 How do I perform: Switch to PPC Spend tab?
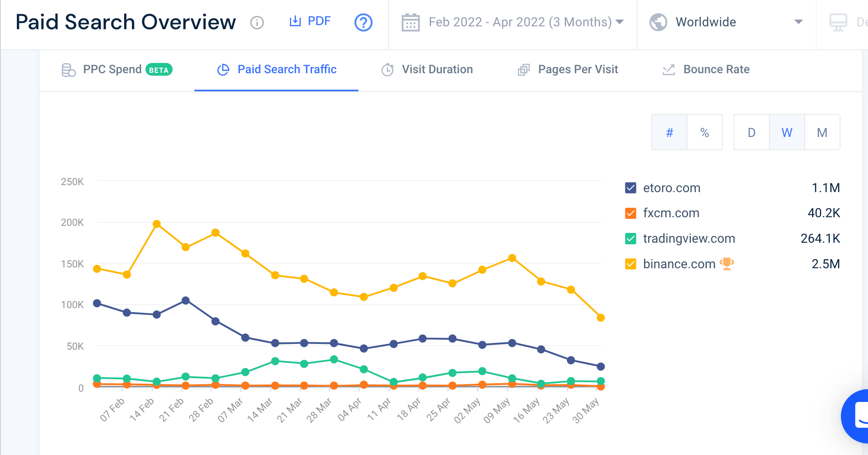coord(114,70)
